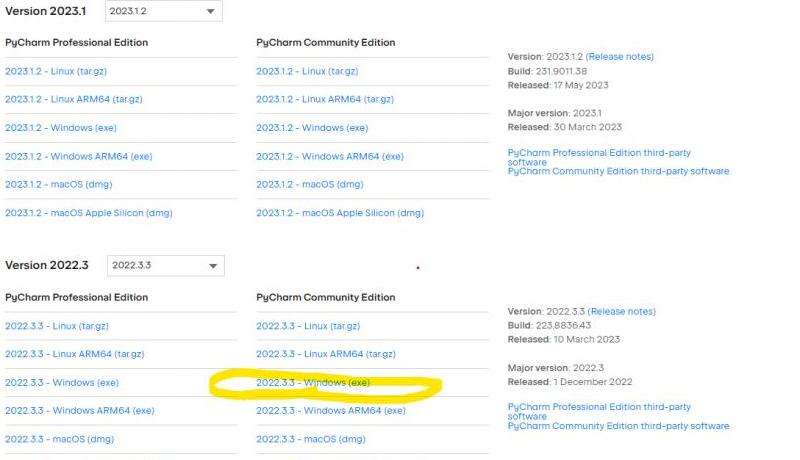Open Professional third-party software link under 2022.3
Viewport: 800px width, 460px height.
click(x=599, y=412)
